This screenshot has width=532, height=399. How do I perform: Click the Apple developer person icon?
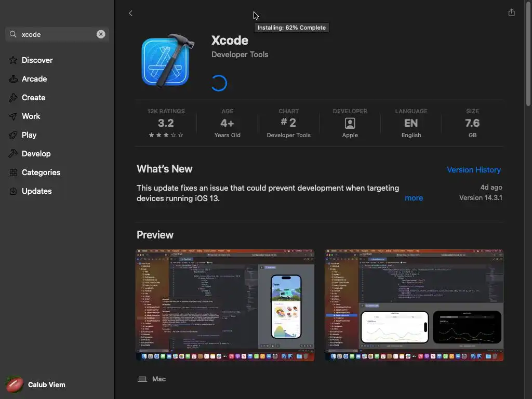350,123
